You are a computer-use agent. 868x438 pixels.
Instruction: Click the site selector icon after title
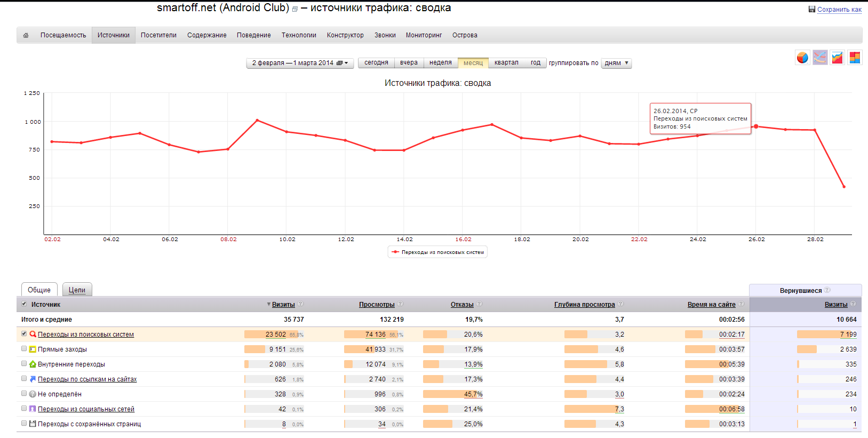pos(295,9)
